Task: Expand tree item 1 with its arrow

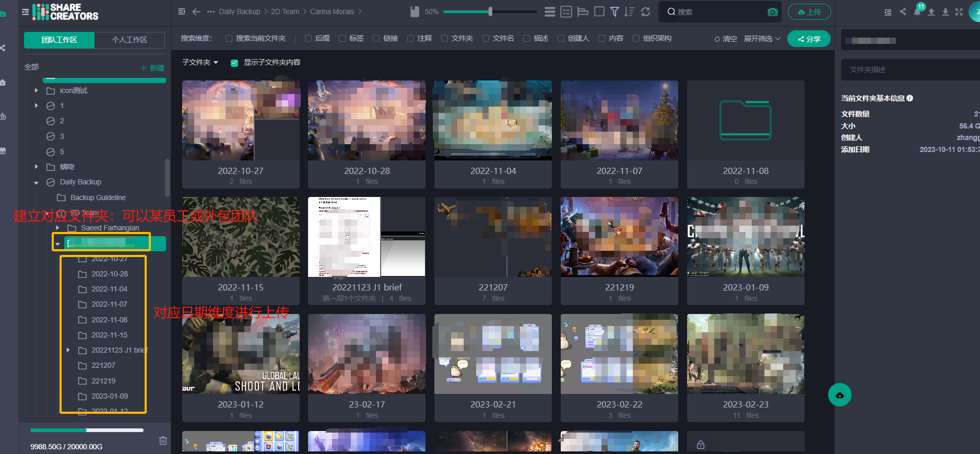Action: 36,106
